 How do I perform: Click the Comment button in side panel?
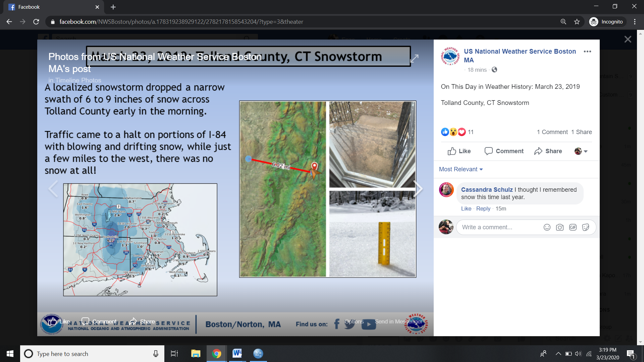click(x=504, y=151)
